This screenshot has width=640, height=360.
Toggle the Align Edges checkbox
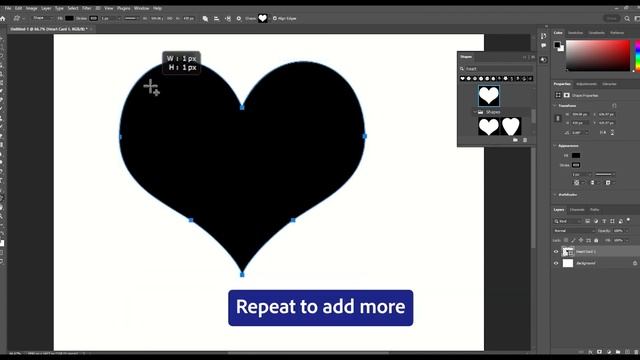(x=275, y=18)
